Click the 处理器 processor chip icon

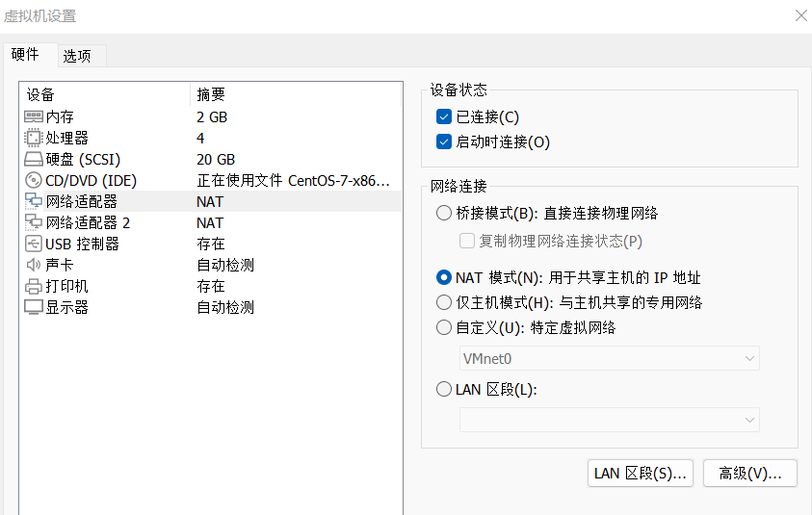[34, 138]
